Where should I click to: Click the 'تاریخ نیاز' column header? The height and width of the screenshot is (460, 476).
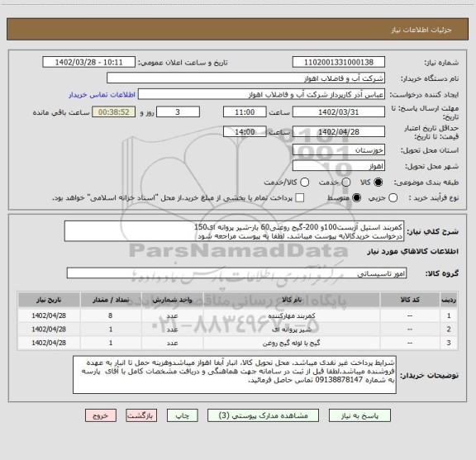coord(49,300)
